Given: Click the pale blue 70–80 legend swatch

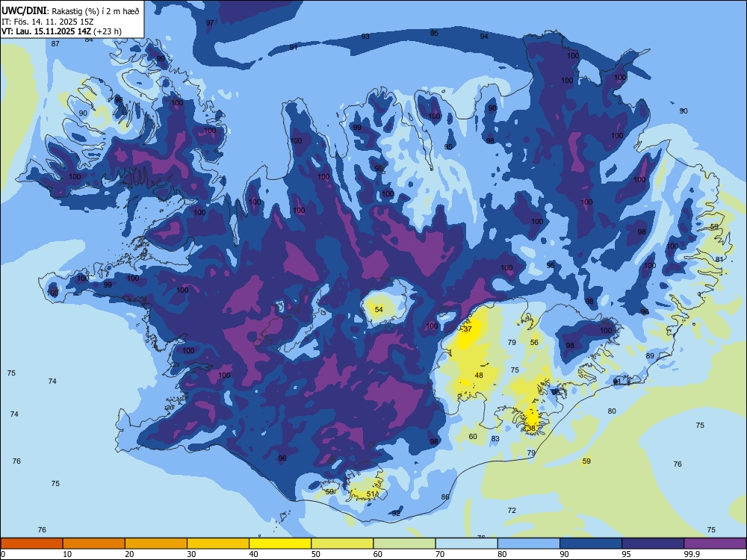Looking at the screenshot, I should (x=467, y=544).
